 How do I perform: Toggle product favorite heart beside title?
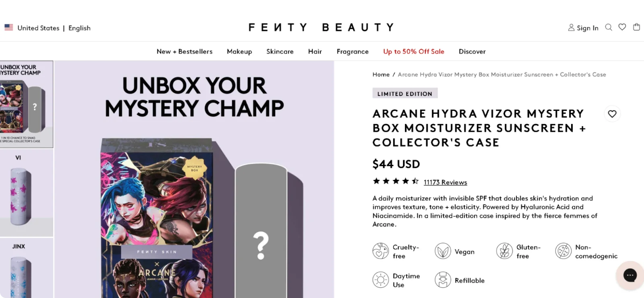pyautogui.click(x=612, y=114)
